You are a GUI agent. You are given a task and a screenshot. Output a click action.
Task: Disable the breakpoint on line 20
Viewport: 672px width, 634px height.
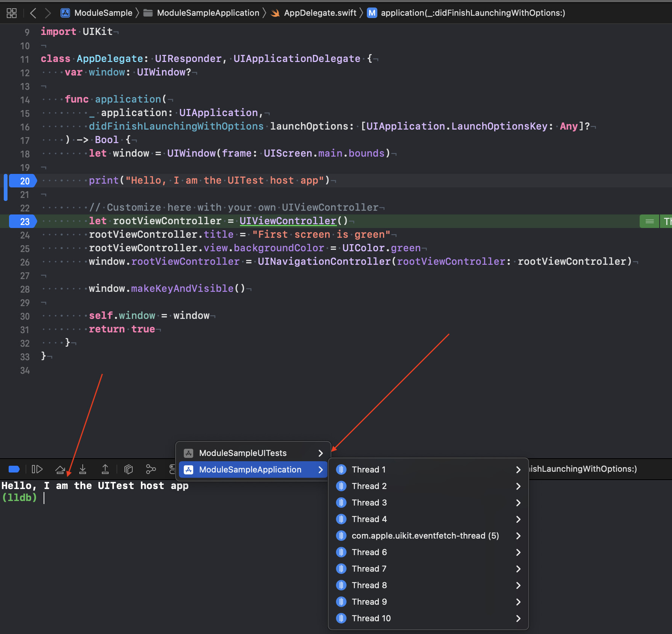pyautogui.click(x=23, y=181)
